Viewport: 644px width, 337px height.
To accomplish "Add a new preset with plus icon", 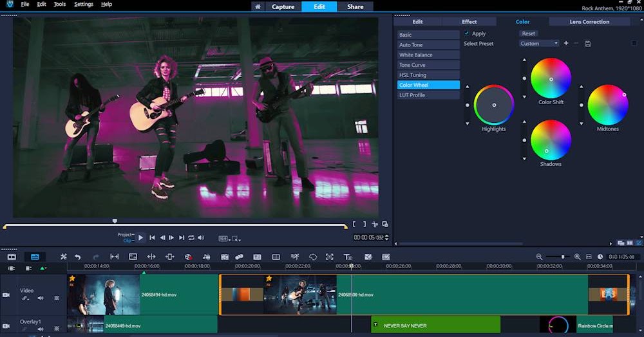I will pos(566,43).
